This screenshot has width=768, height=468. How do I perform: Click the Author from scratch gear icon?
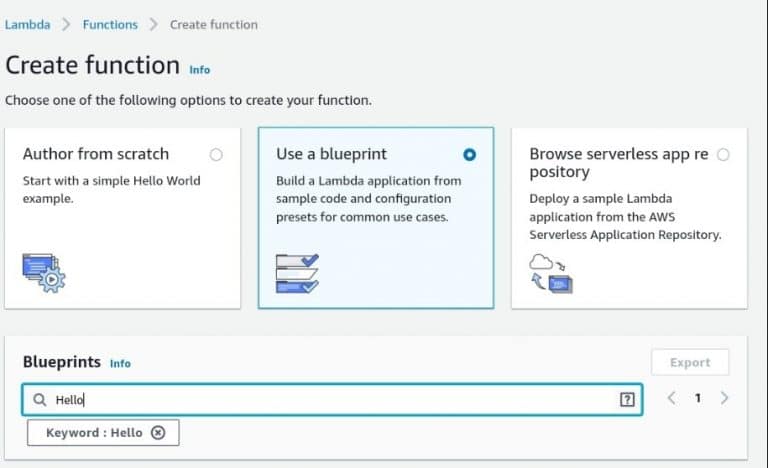[44, 273]
